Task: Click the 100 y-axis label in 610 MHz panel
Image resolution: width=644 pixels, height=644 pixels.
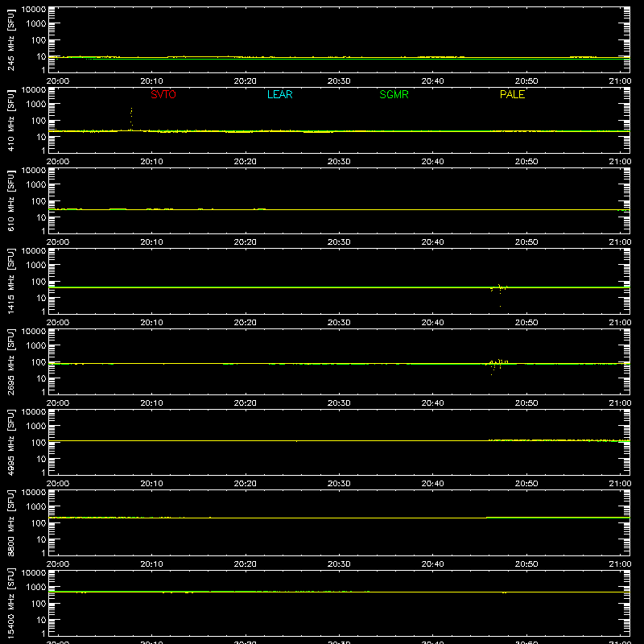Action: (39, 201)
